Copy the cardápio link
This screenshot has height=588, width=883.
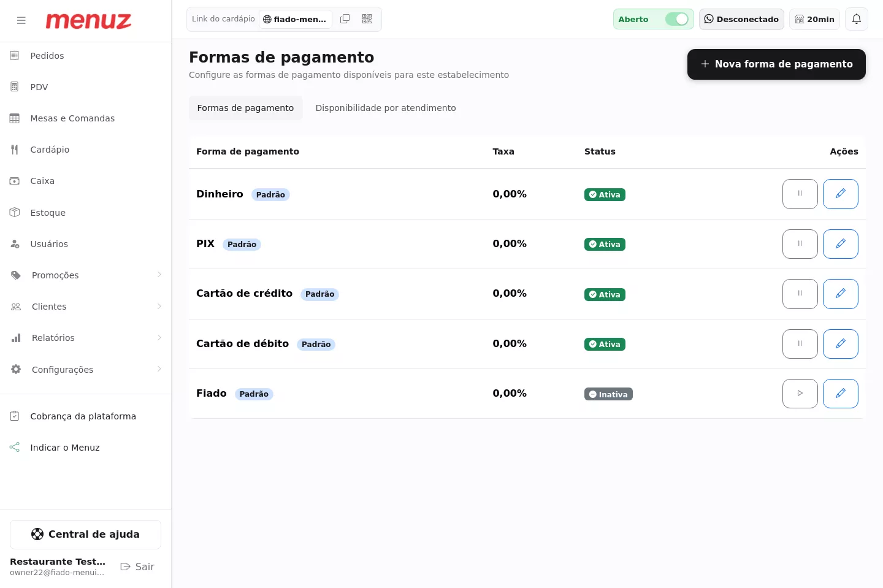click(345, 19)
